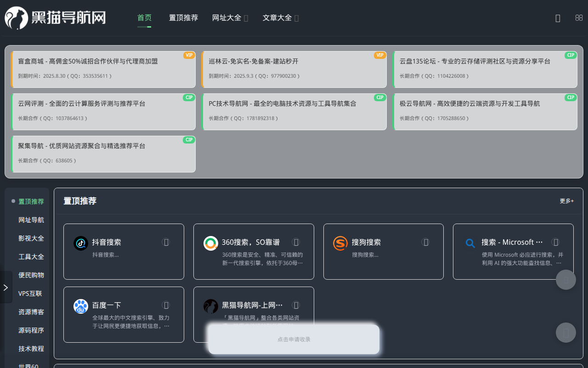Click 长期合作 QQ 638605 text
Viewport: 588px width, 368px height.
(47, 161)
